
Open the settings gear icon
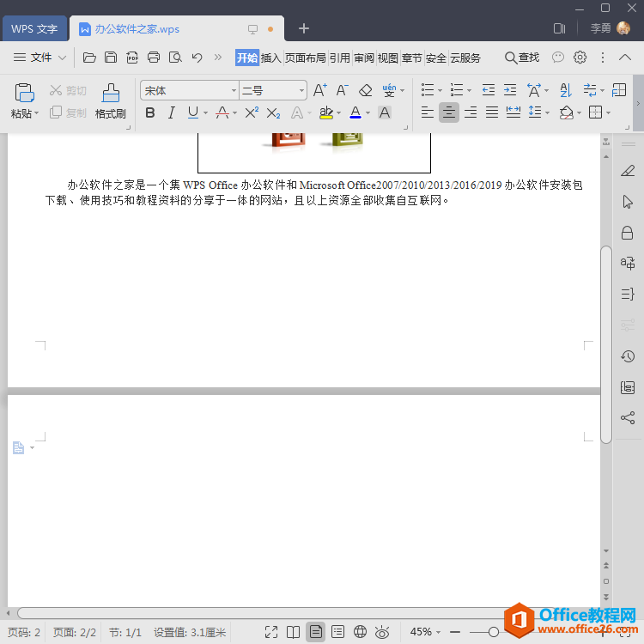click(580, 57)
